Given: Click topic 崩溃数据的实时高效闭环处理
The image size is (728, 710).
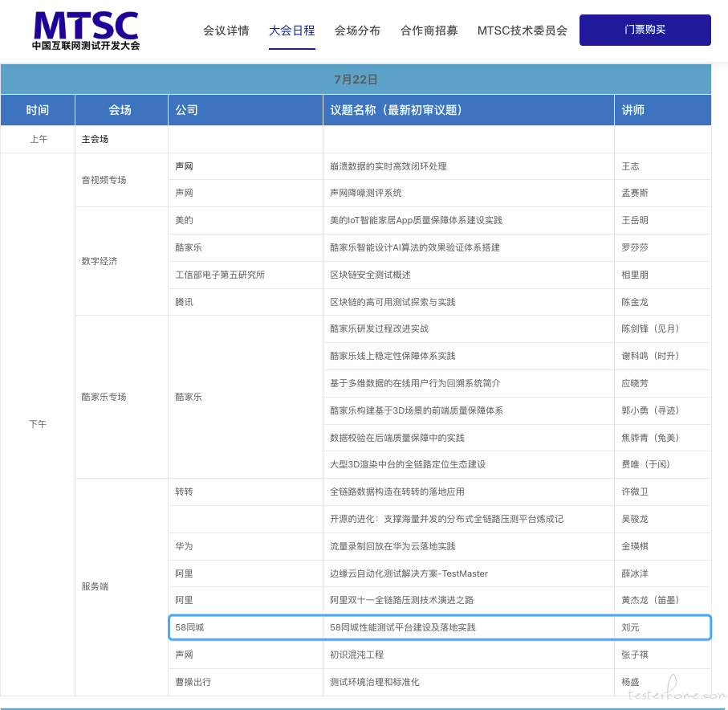Looking at the screenshot, I should 388,166.
